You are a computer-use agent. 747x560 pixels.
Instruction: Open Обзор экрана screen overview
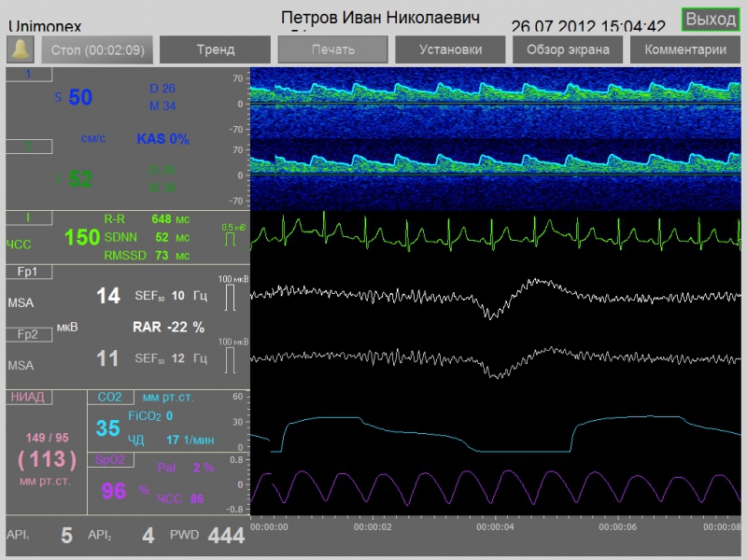pos(568,49)
